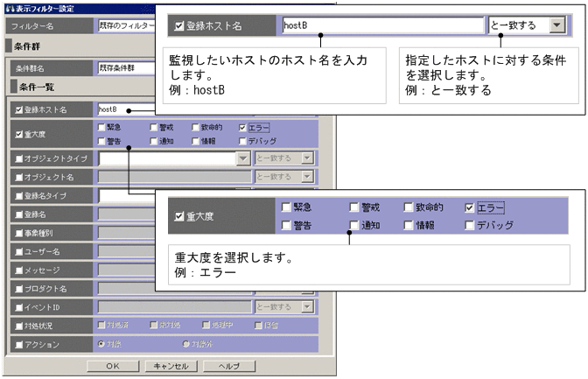Viewport: 588px width, 379px height.
Task: Uncheck 登録ホスト名 in the dialog's condition list
Action: [18, 109]
